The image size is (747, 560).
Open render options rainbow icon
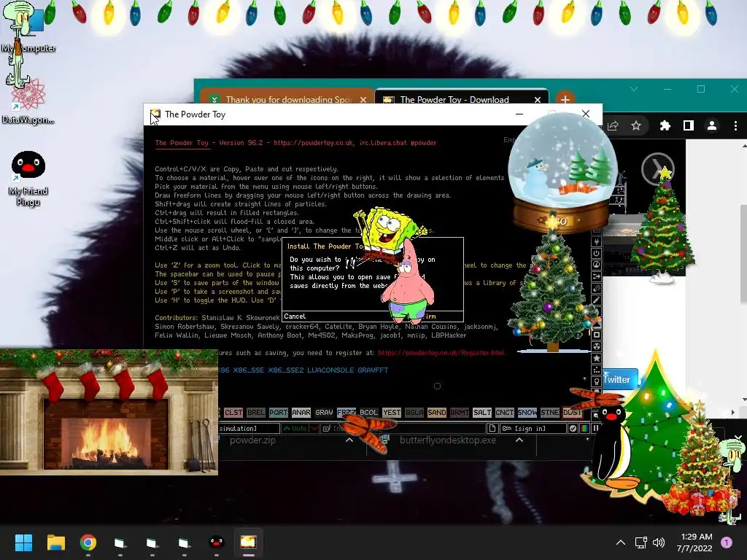(x=584, y=428)
